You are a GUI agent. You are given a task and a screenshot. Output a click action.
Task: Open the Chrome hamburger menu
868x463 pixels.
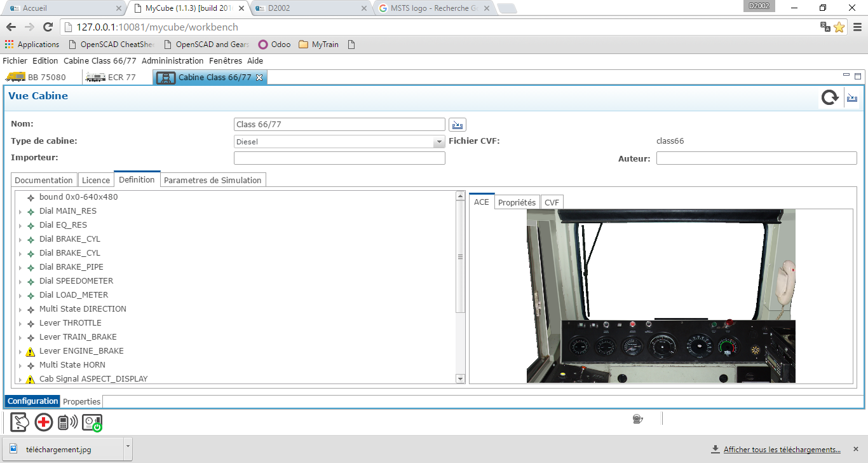click(x=857, y=27)
